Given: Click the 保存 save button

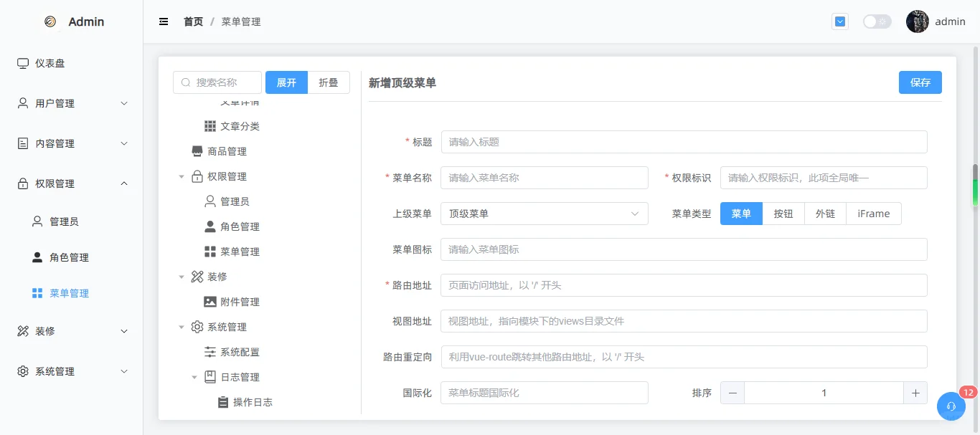Looking at the screenshot, I should (920, 82).
